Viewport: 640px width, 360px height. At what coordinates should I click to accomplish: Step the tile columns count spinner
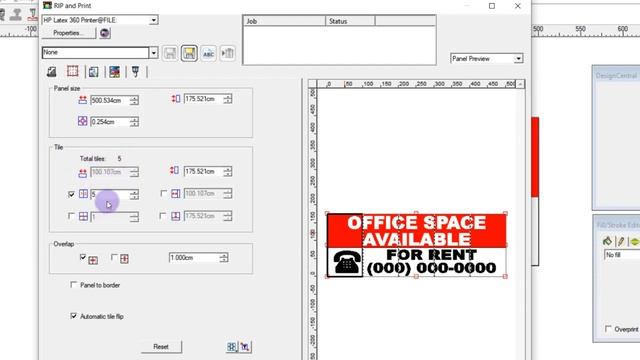134,195
